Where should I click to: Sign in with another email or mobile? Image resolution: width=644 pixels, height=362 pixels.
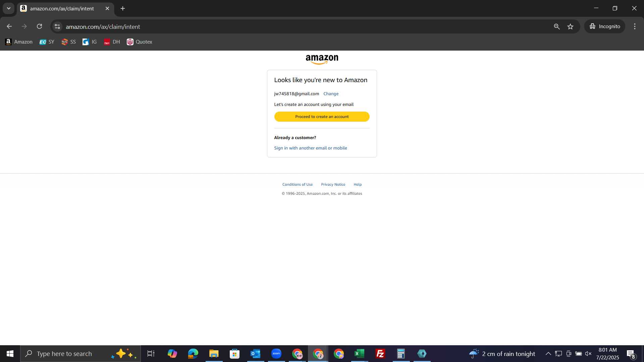(311, 148)
